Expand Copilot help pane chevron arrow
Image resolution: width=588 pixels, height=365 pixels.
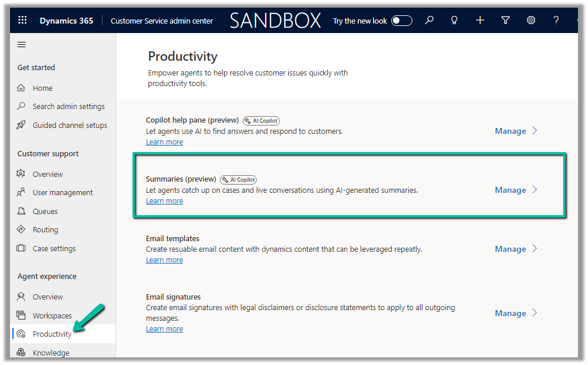(535, 131)
